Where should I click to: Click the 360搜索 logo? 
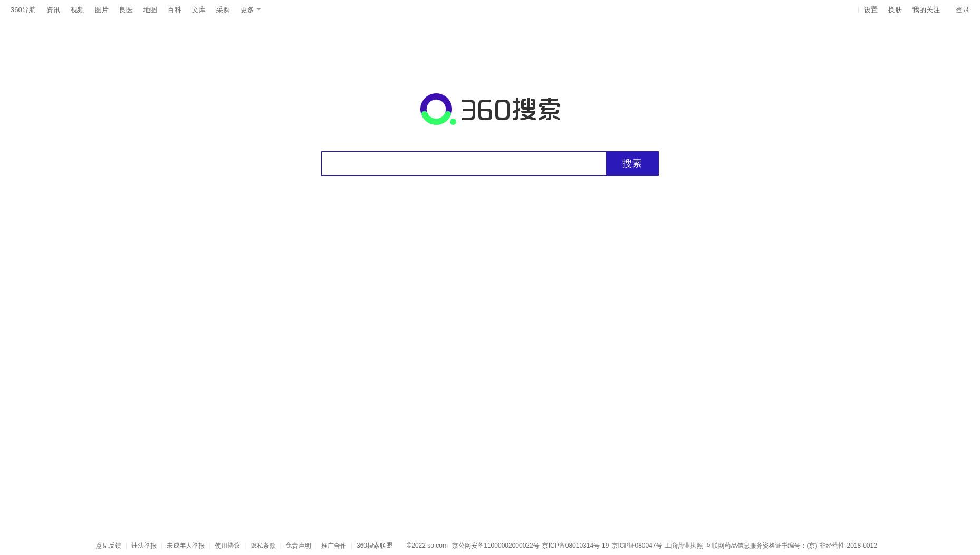[490, 109]
